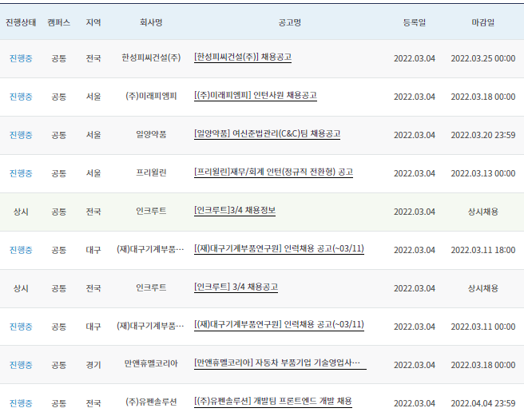Open the 대구기계부품연구원 posting closing 2022.03.11 00:00

[279, 325]
